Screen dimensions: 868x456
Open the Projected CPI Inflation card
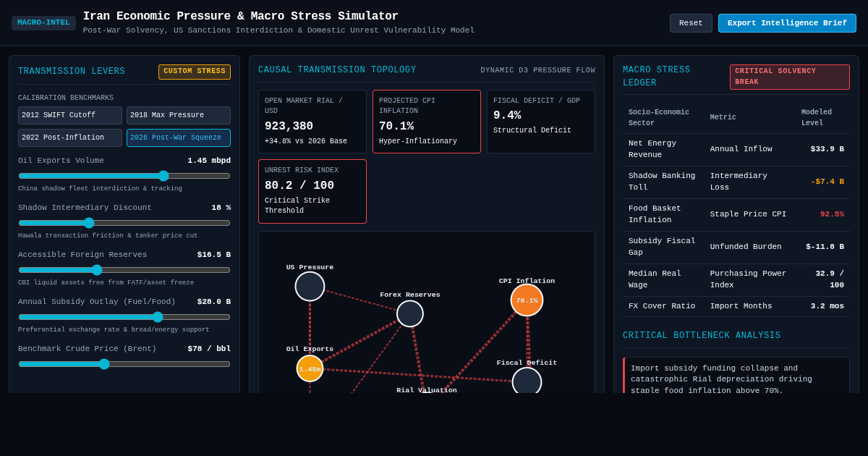click(x=427, y=122)
